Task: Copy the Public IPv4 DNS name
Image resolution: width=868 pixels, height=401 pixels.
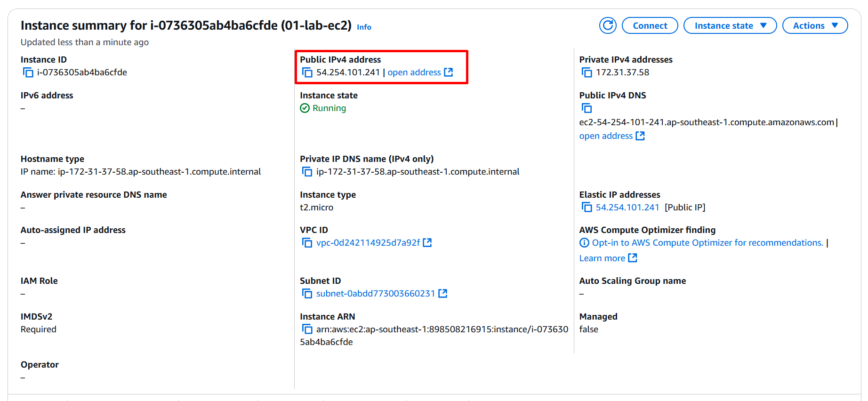Action: tap(587, 108)
